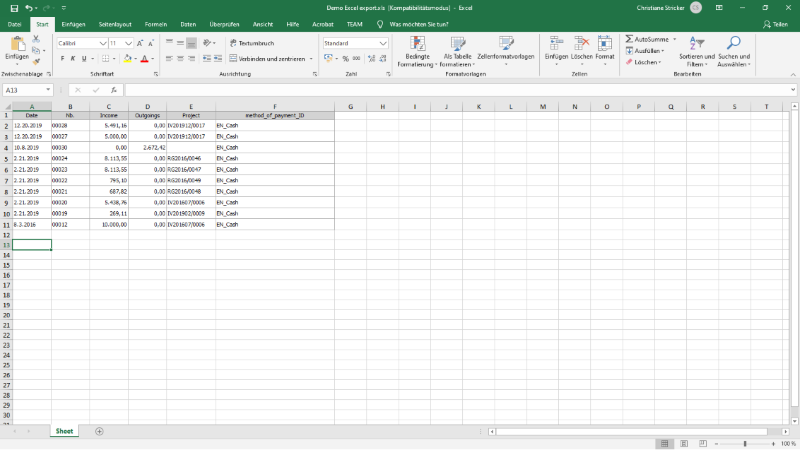
Task: Switch to the Formeln tab
Action: [156, 24]
